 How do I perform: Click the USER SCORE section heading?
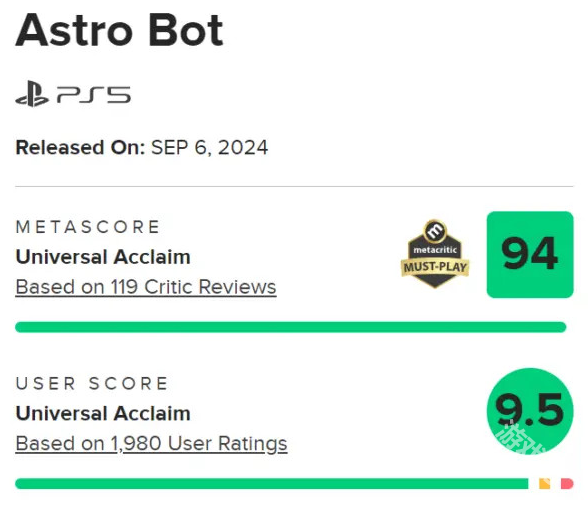click(92, 383)
